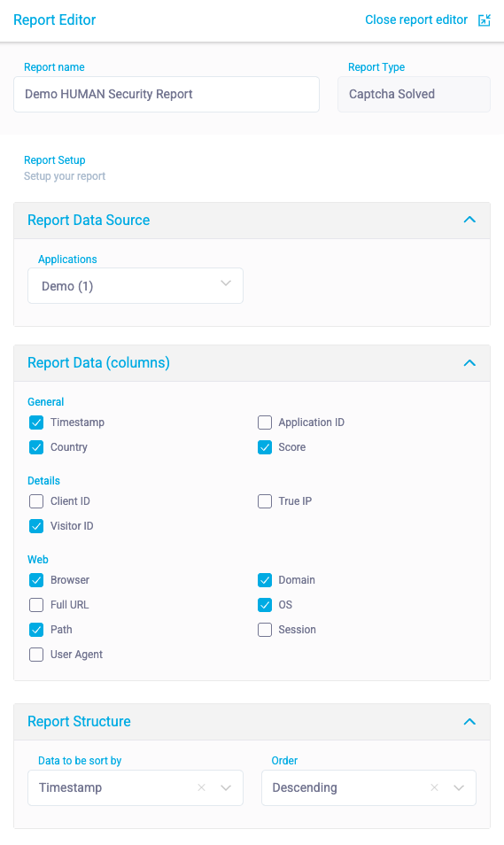Open the Applications dropdown showing Demo (1)

tap(136, 285)
